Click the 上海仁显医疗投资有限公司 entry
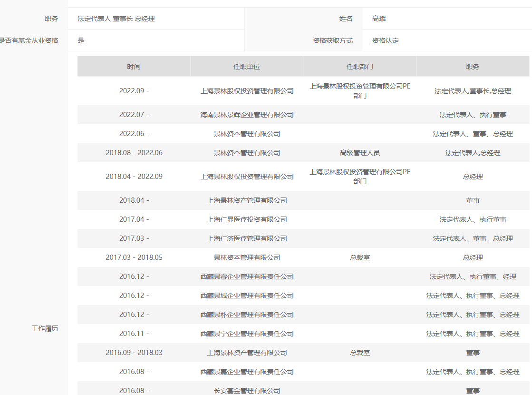The image size is (532, 395). click(x=247, y=219)
